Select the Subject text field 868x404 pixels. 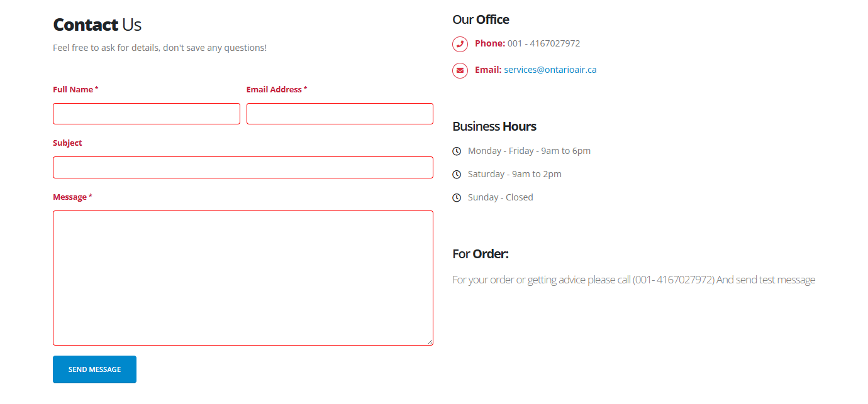243,168
